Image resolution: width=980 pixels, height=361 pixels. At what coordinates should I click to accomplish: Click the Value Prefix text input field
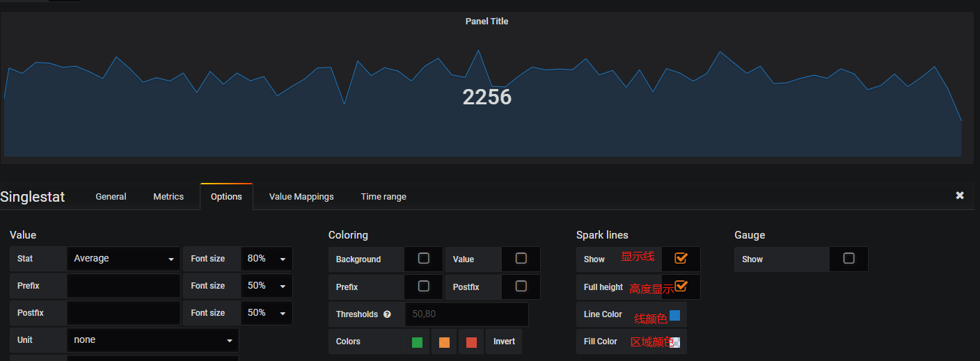click(124, 286)
